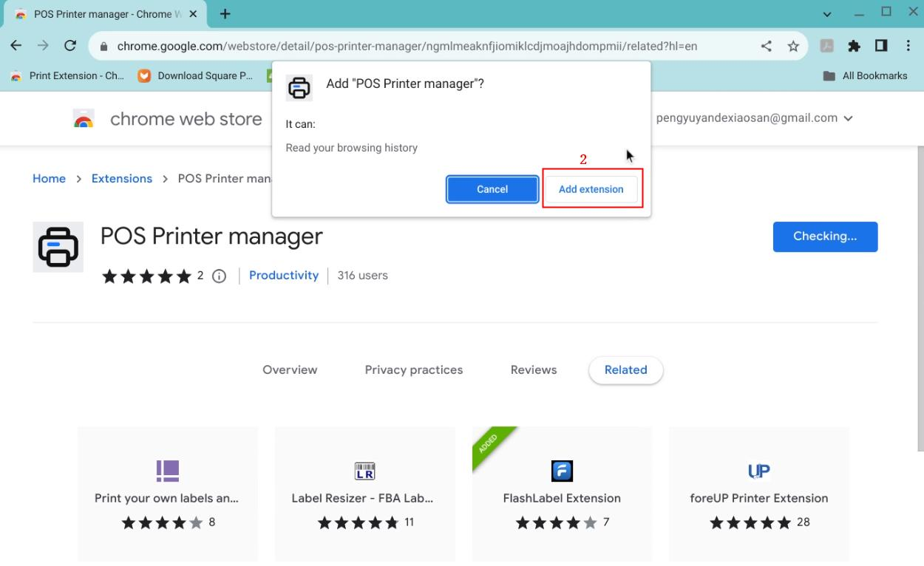Open the Extensions puzzle icon
The width and height of the screenshot is (924, 566).
pos(854,46)
